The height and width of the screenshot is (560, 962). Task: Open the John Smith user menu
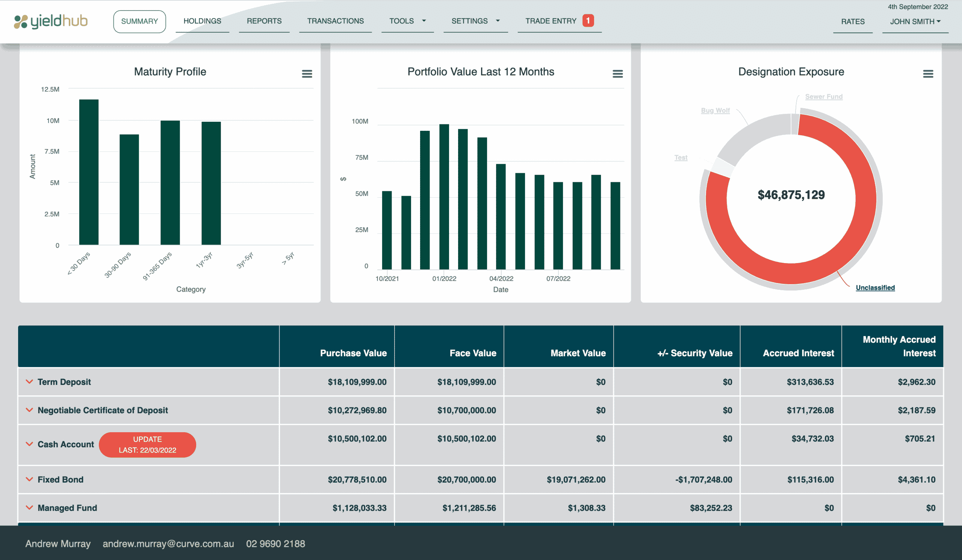[x=915, y=22]
